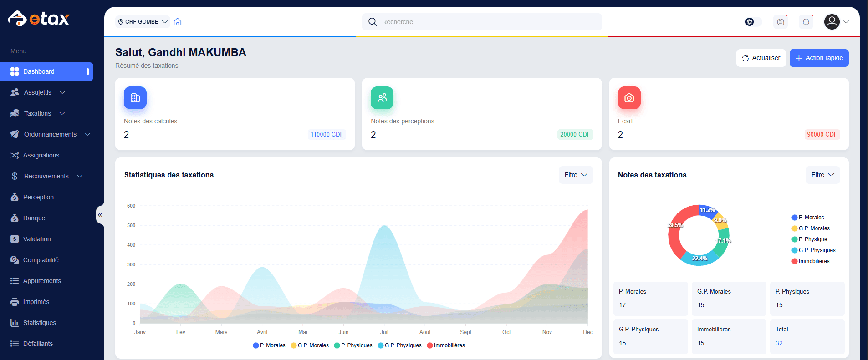Click the Actualiser refresh button

(x=761, y=58)
